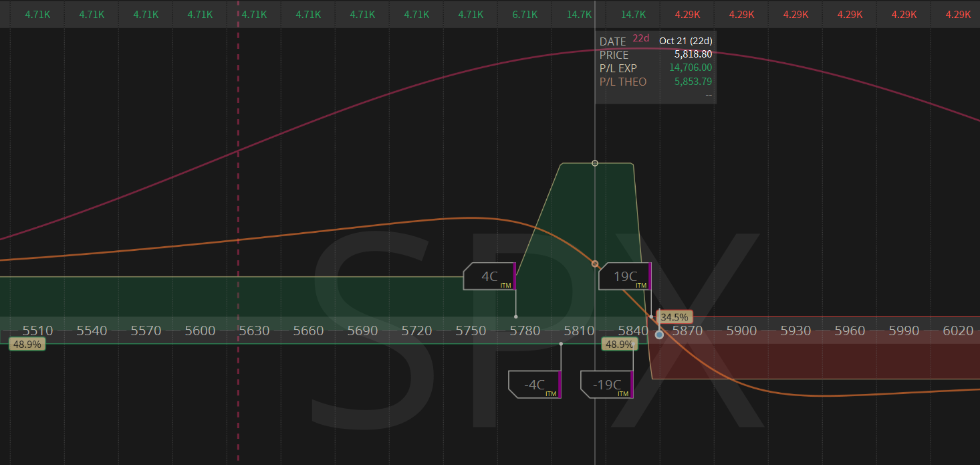
Task: Click the 6.71K value in the top row
Action: coord(525,14)
